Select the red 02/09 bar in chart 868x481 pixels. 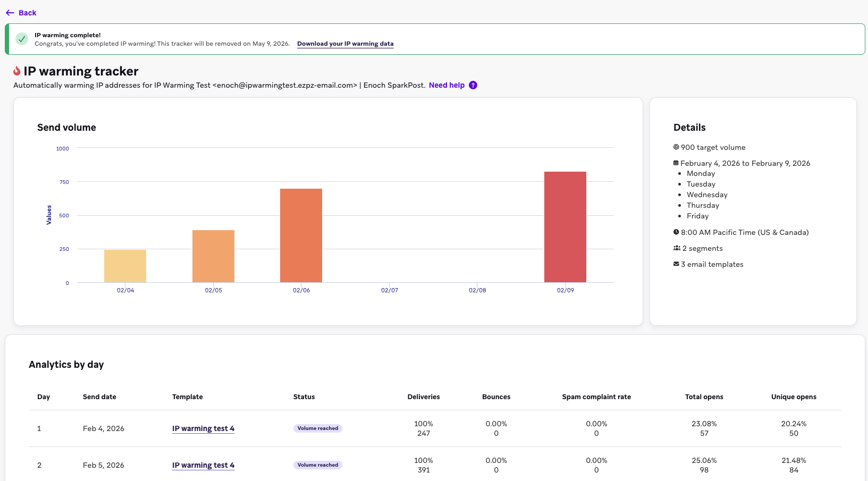(x=565, y=227)
